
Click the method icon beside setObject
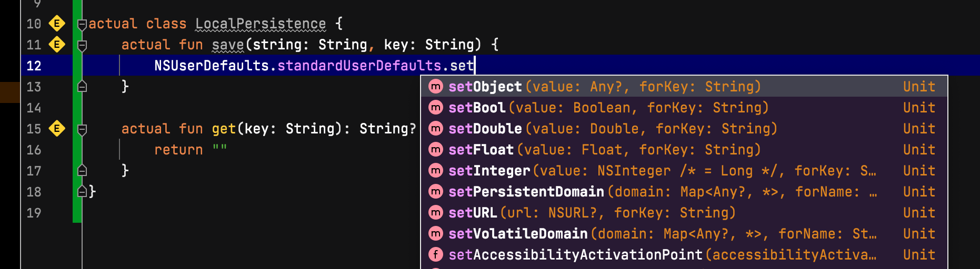tap(436, 87)
